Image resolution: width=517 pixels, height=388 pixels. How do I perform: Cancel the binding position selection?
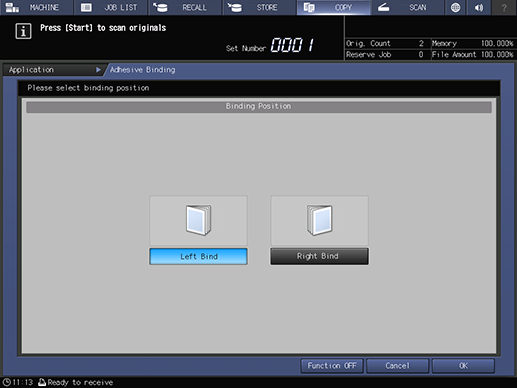tap(397, 366)
